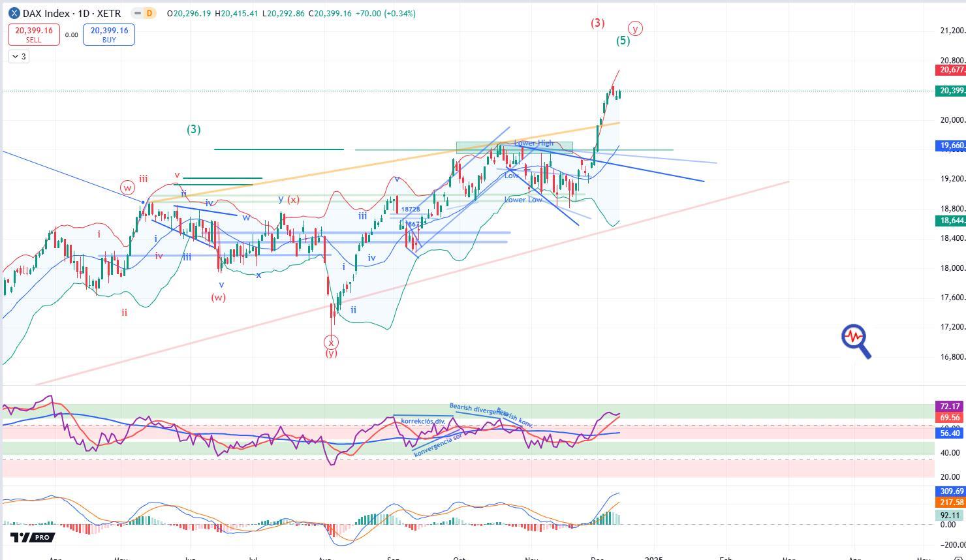Click the Bearish divergencia annotation
Screen dimensions: 966x560
coord(478,410)
